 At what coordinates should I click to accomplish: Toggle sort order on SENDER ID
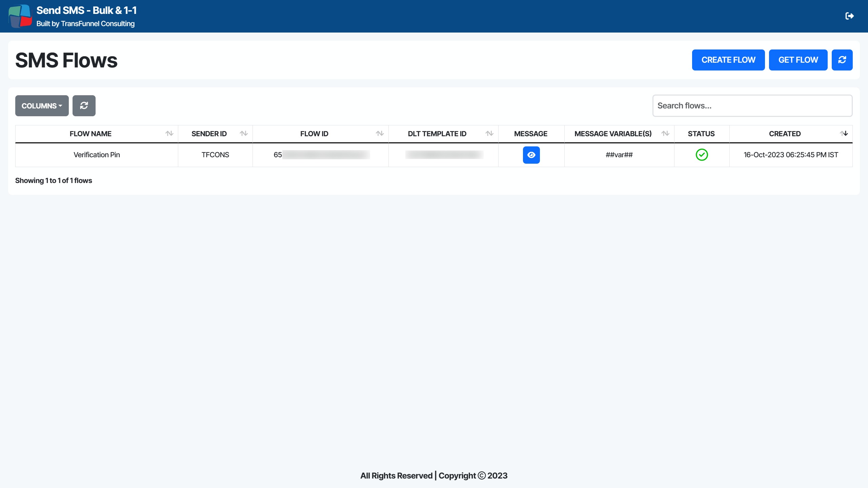pos(244,133)
